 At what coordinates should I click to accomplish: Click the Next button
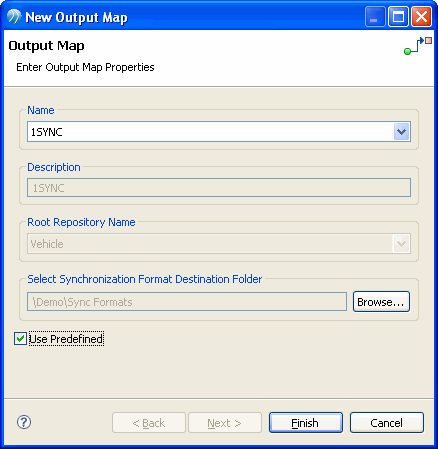click(225, 423)
